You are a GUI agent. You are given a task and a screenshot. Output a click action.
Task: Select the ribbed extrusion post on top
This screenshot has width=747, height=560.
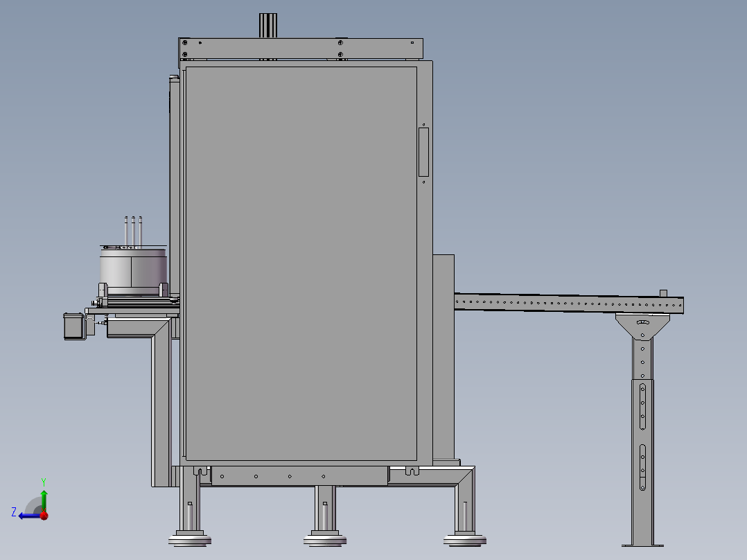coord(268,25)
